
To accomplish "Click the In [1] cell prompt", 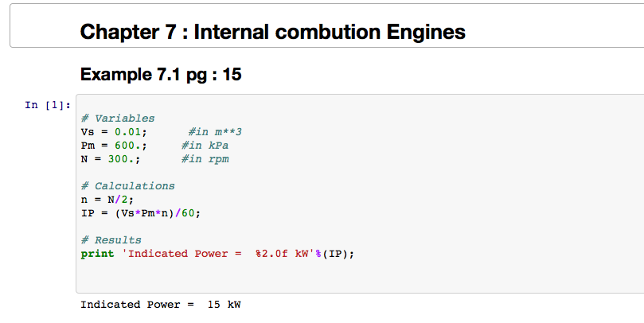I will (49, 105).
